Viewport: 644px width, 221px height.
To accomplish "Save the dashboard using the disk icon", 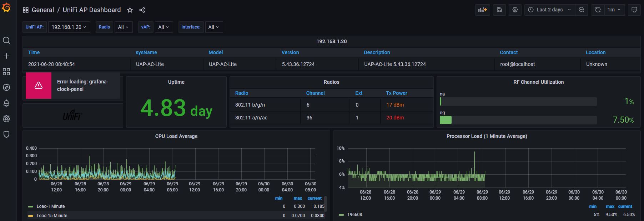I will 499,10.
